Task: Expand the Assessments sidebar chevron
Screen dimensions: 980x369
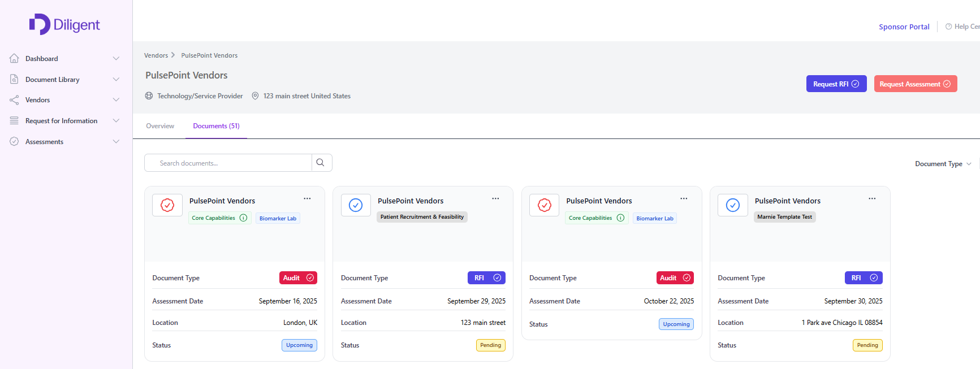Action: point(116,141)
